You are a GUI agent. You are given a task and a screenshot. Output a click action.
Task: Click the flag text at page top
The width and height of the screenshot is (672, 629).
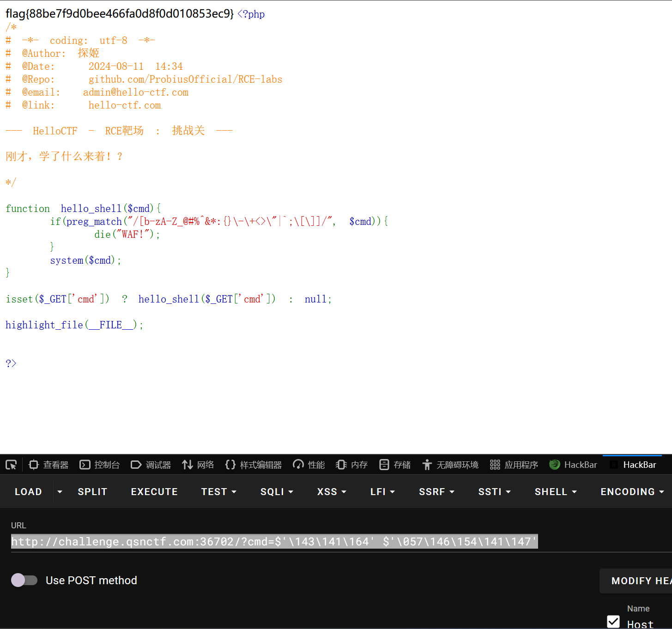(120, 14)
